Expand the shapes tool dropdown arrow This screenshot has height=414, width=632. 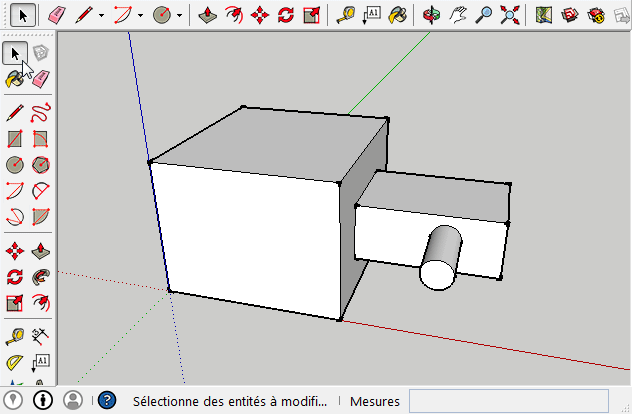(178, 16)
